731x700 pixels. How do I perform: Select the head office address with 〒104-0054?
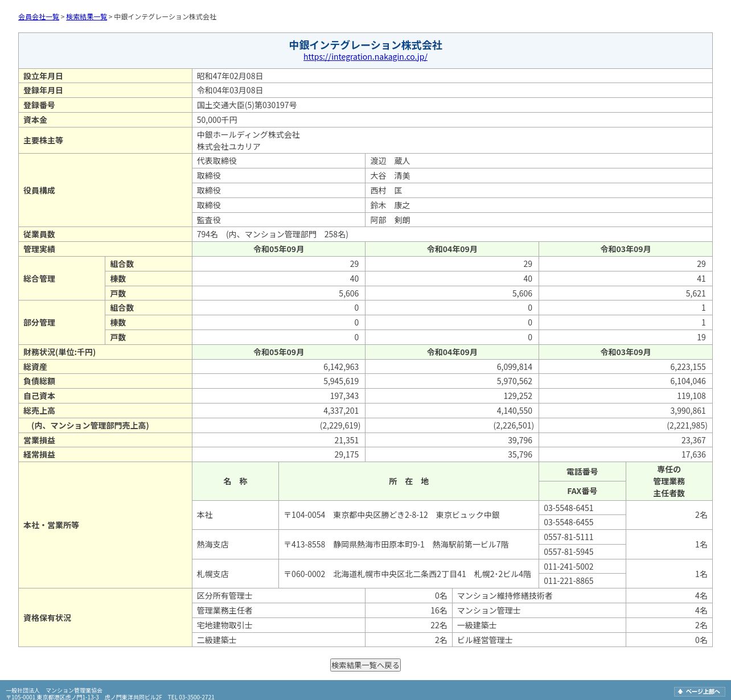392,515
